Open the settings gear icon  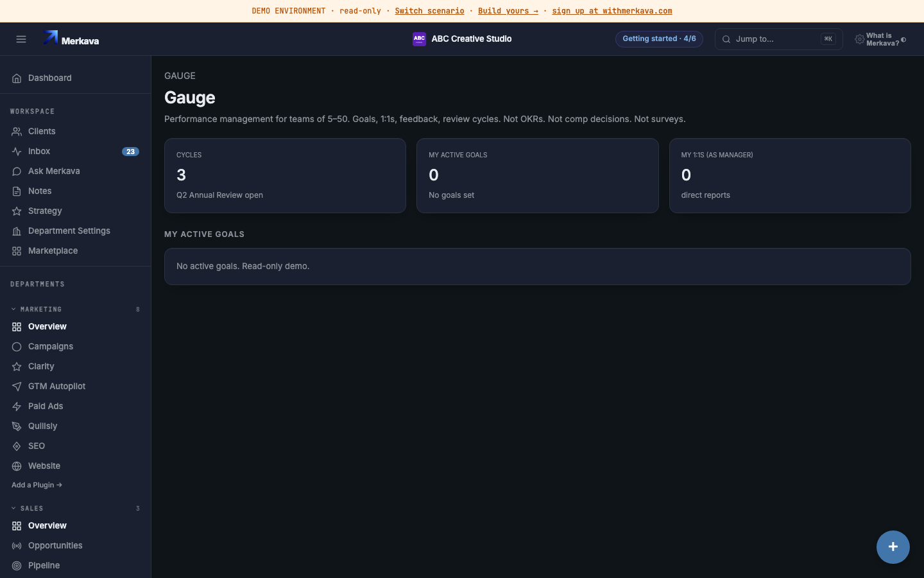coord(859,40)
